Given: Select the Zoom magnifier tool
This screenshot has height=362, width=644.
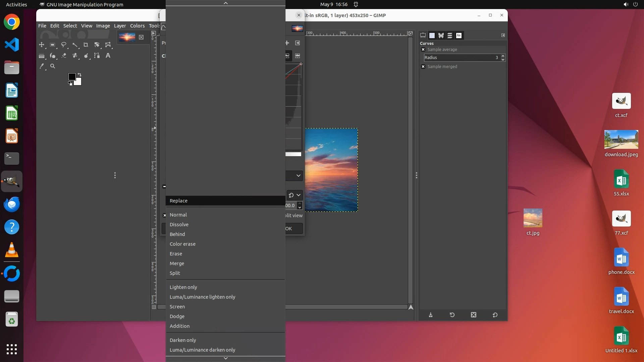Looking at the screenshot, I should [x=53, y=66].
